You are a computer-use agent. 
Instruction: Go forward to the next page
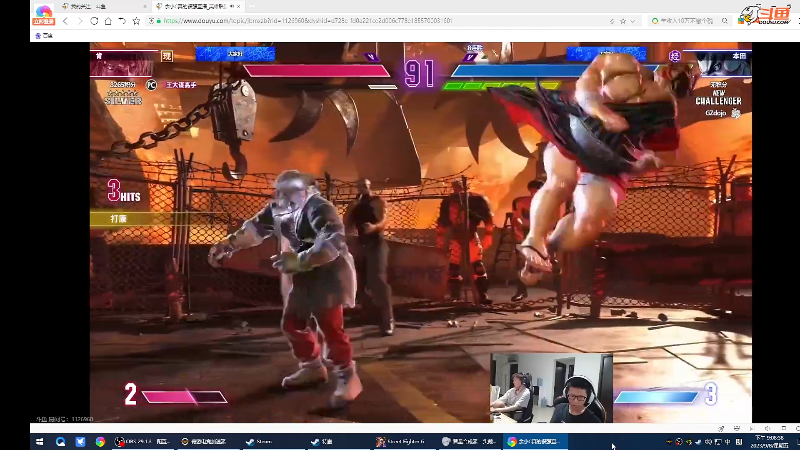click(x=80, y=21)
